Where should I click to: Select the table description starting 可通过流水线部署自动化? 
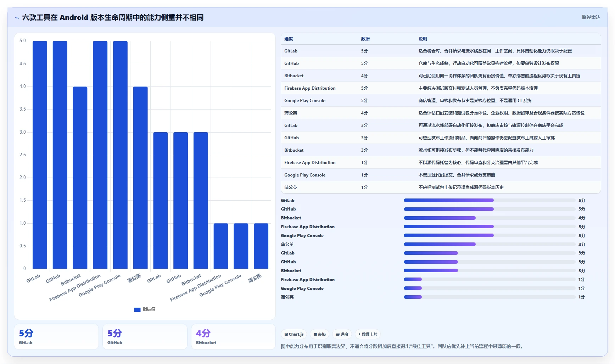coord(491,125)
